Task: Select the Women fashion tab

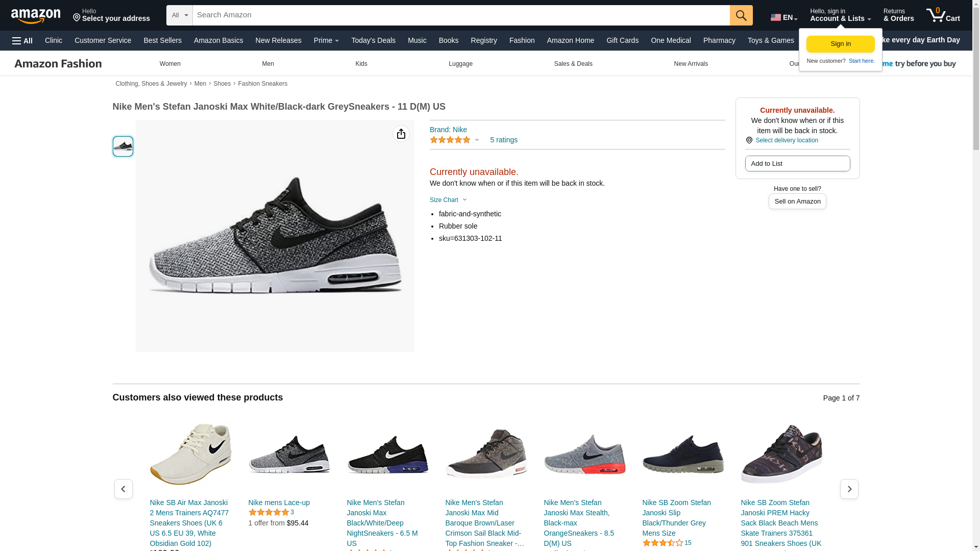Action: click(x=170, y=64)
